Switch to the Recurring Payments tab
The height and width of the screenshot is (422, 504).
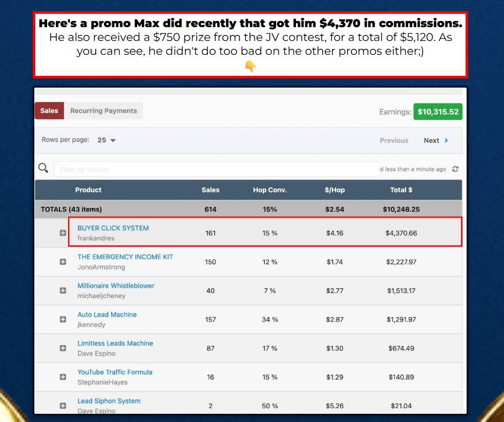pyautogui.click(x=103, y=111)
